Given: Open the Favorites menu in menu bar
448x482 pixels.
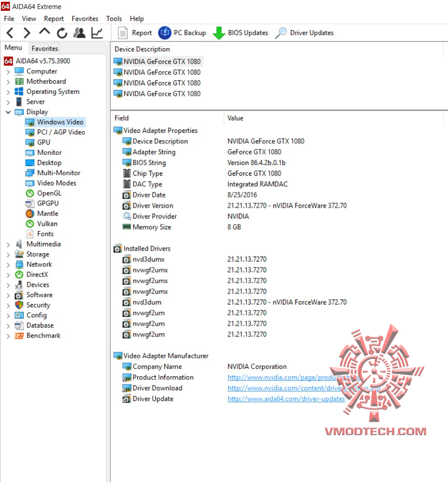Looking at the screenshot, I should click(85, 19).
